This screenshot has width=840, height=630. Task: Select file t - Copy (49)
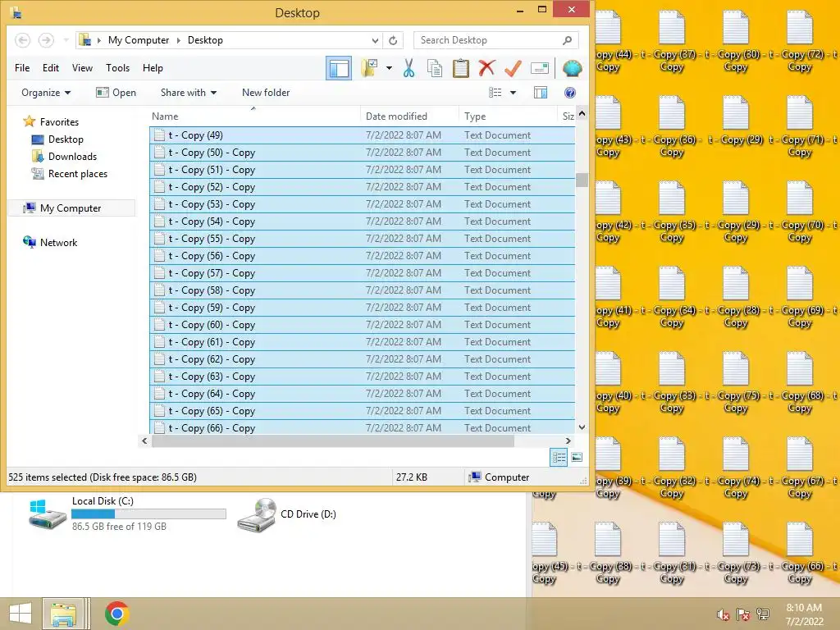click(362, 135)
